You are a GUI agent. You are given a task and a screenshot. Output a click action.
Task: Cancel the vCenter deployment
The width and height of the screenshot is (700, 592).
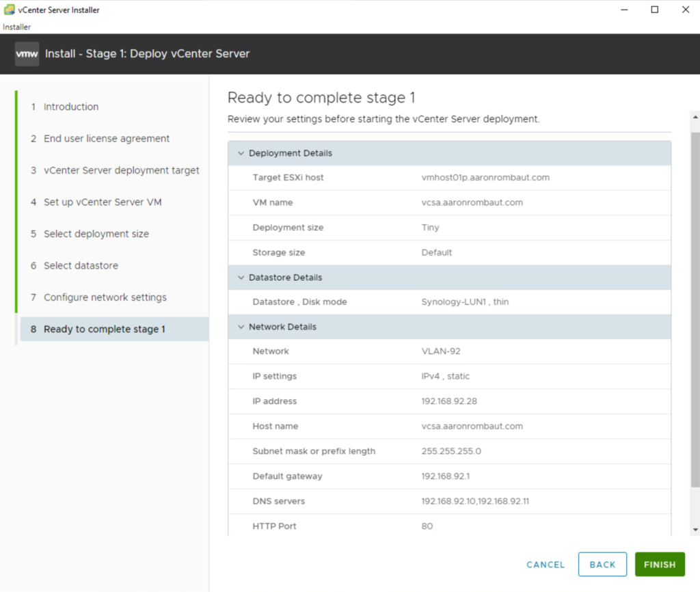coord(546,565)
